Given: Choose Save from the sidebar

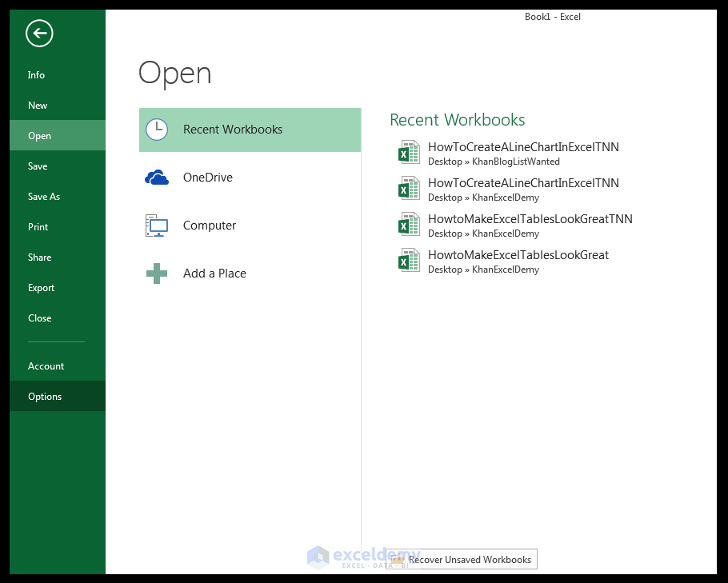Looking at the screenshot, I should (58, 166).
